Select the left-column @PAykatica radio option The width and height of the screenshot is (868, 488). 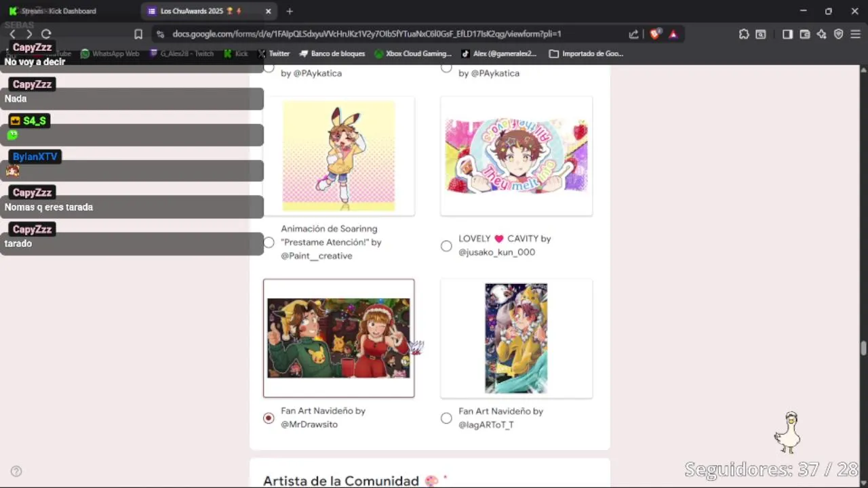point(269,68)
